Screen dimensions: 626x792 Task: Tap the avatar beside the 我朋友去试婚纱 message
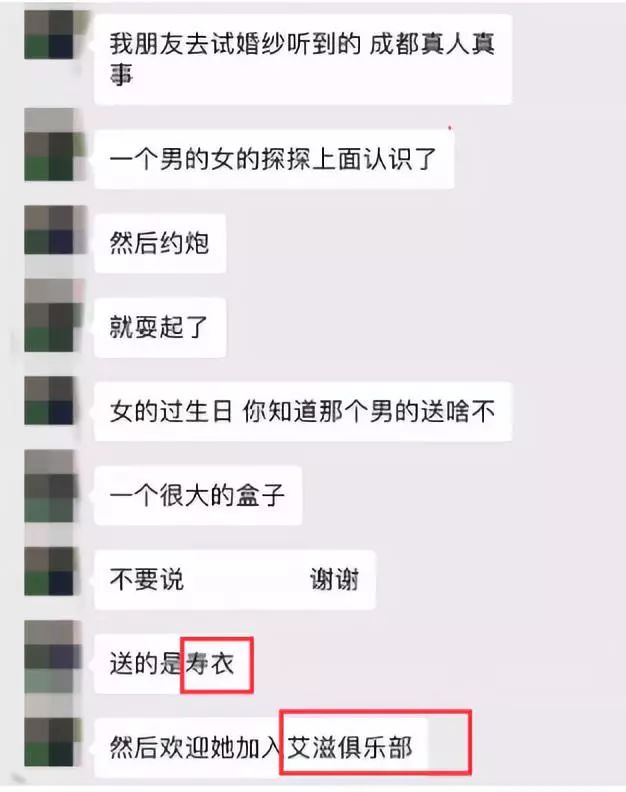[x=49, y=34]
